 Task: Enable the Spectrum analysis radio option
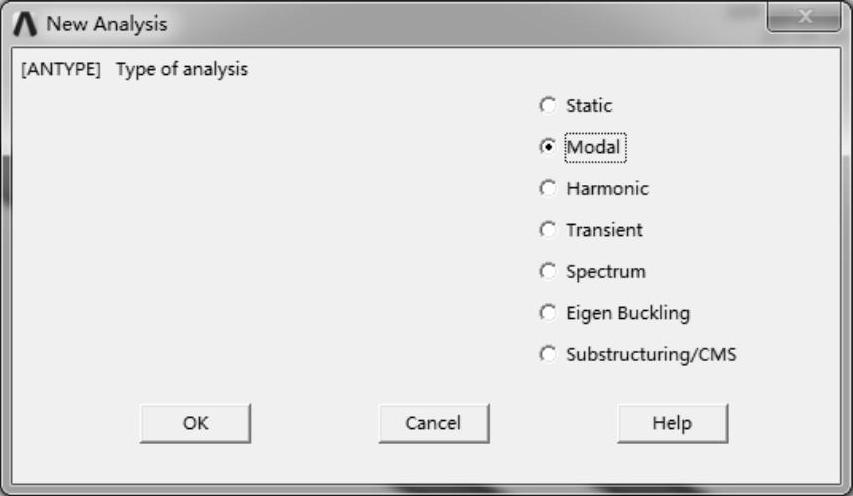coord(547,271)
